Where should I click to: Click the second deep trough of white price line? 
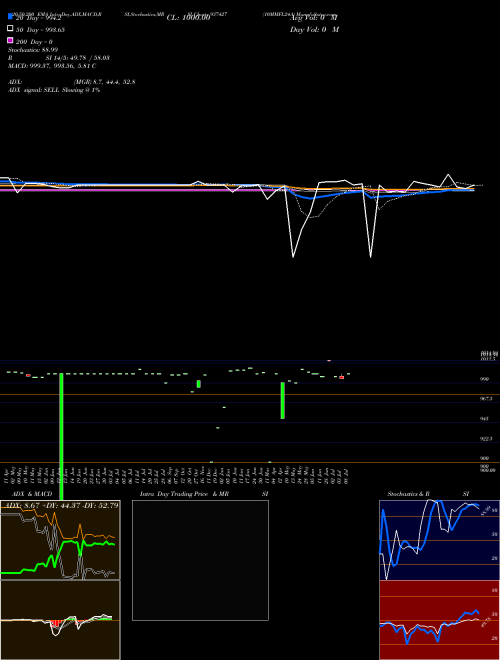coord(370,256)
